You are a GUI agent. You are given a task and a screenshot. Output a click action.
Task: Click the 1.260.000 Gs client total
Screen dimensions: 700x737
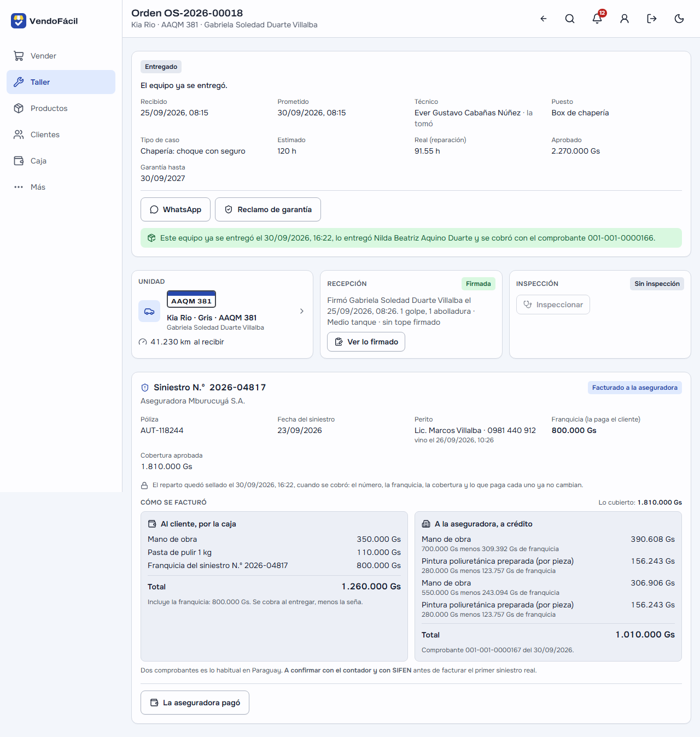371,587
